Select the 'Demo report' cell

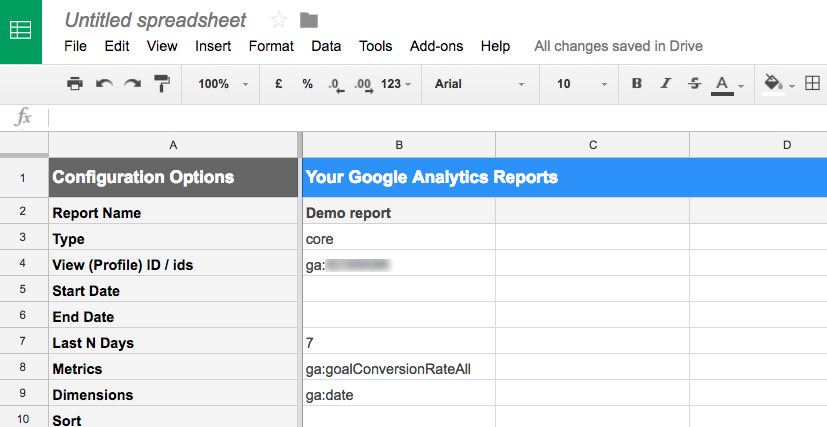[x=399, y=211]
